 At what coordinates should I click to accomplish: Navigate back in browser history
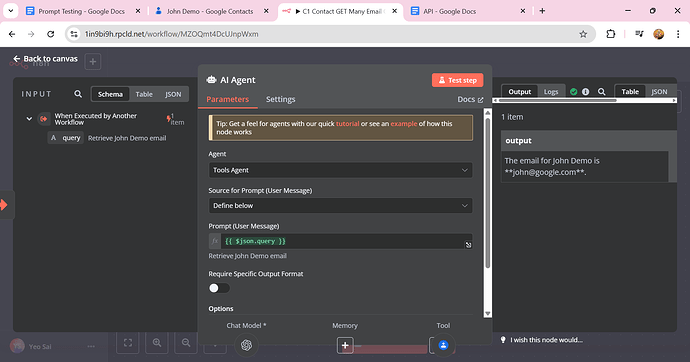point(12,34)
